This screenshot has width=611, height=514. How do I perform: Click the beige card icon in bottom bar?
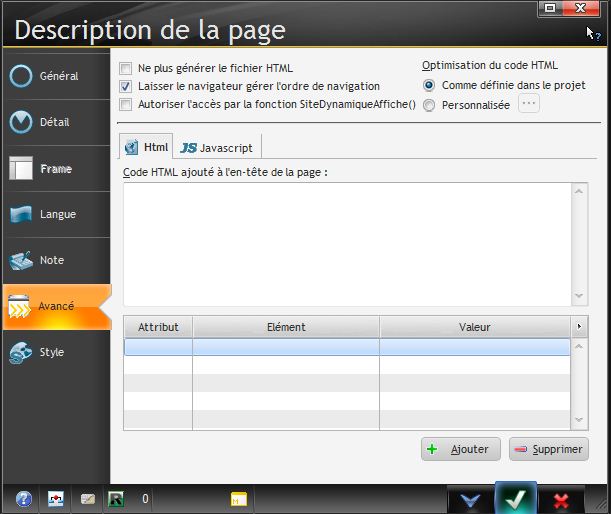[88, 499]
